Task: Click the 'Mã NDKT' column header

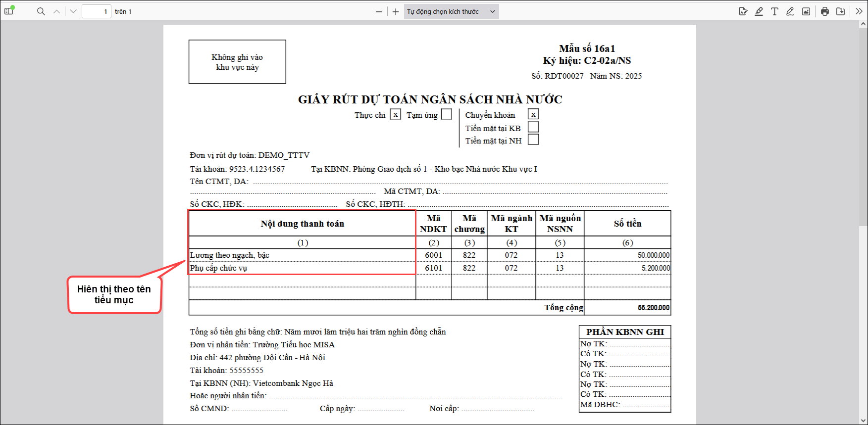Action: pos(433,224)
